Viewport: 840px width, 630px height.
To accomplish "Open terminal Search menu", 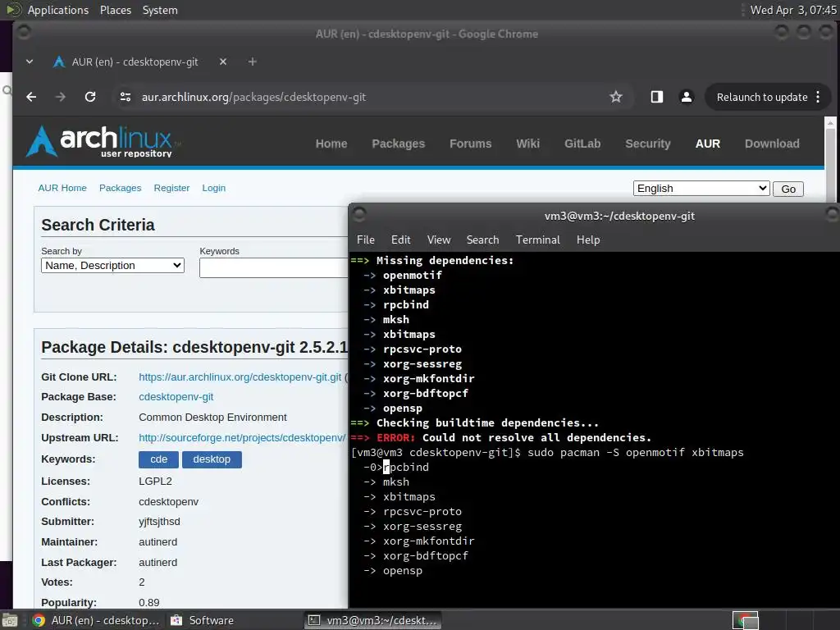I will 482,240.
